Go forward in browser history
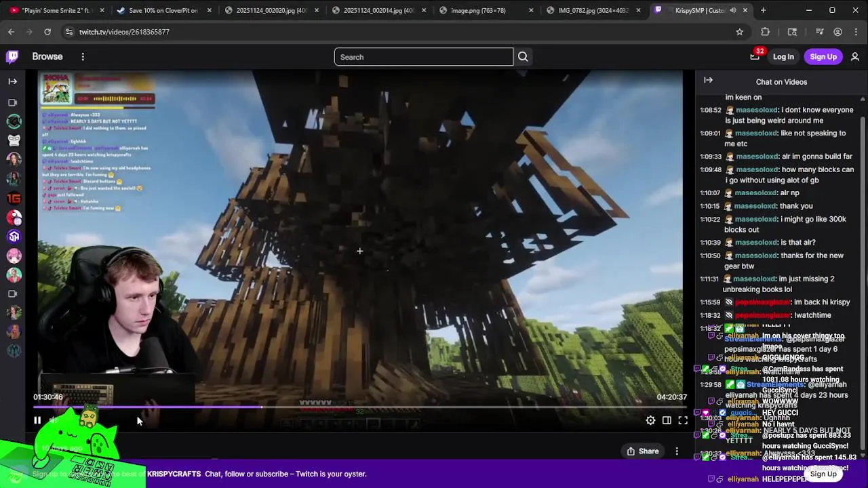Image resolution: width=868 pixels, height=488 pixels. pyautogui.click(x=29, y=32)
